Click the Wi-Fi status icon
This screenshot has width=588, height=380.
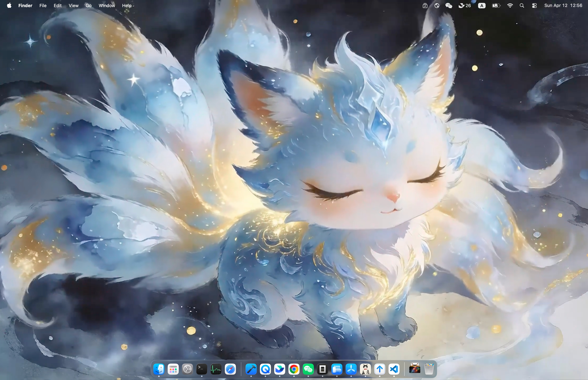[510, 5]
